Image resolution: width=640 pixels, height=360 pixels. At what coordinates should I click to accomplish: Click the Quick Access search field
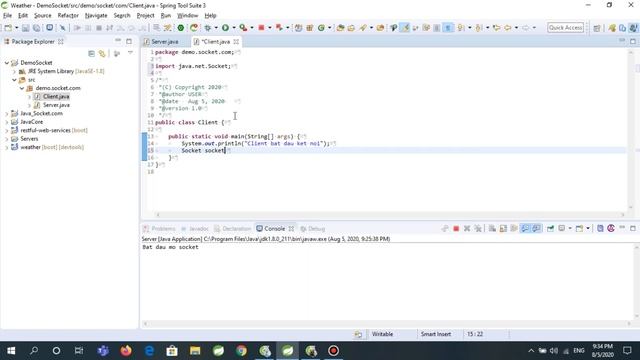pos(565,28)
